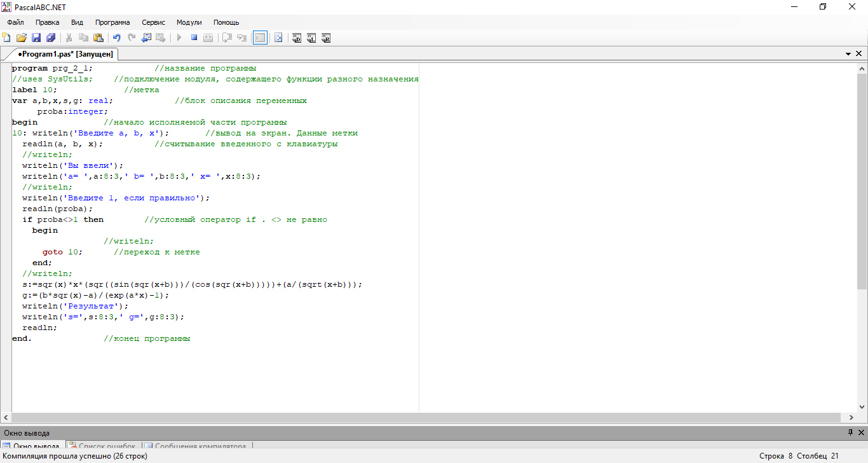Click the editor vertical scrollbar thumb
Screen dimensions: 868x463
(x=862, y=181)
